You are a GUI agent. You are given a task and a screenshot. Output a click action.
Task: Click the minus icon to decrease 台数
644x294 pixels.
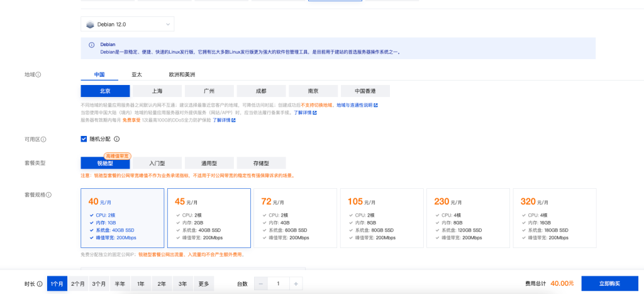(x=261, y=284)
